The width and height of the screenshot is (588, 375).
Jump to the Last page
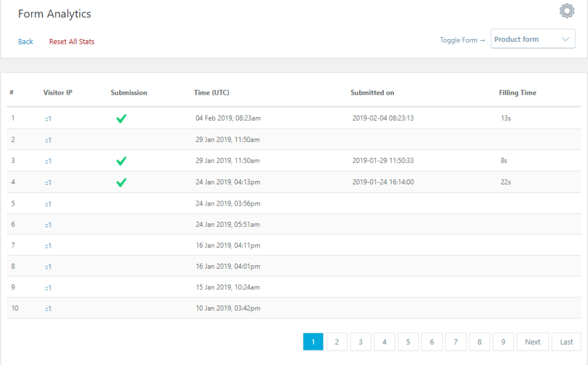click(x=566, y=341)
